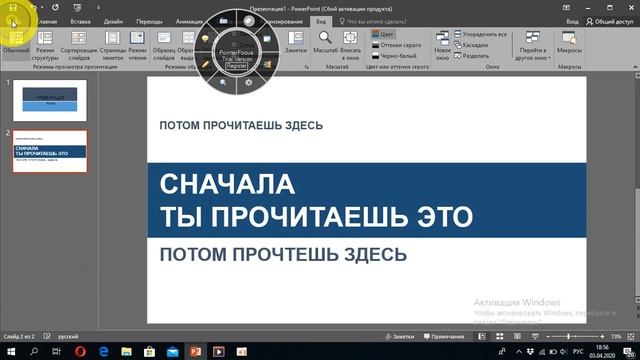640x360 pixels.
Task: Select slide 2 thumbnail
Action: coord(50,151)
